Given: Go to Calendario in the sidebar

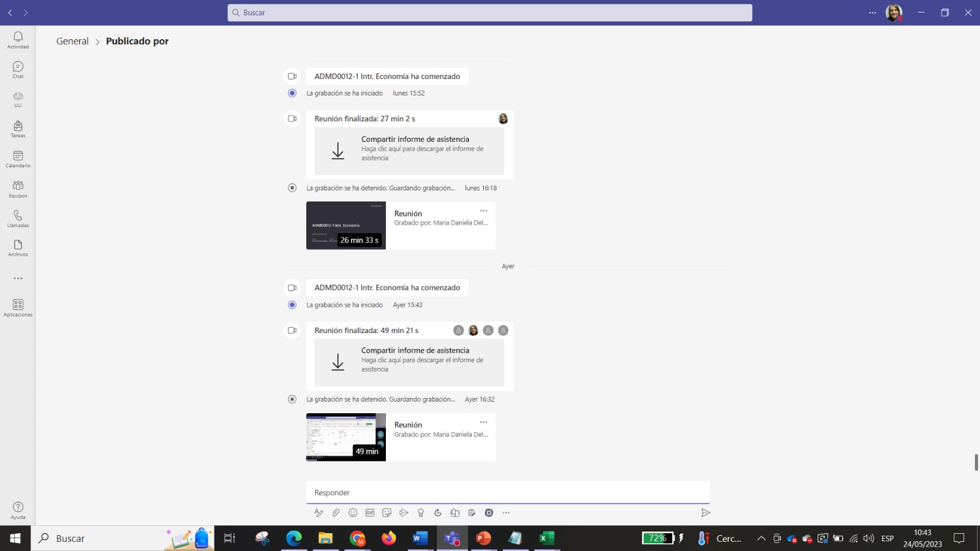Looking at the screenshot, I should (18, 159).
